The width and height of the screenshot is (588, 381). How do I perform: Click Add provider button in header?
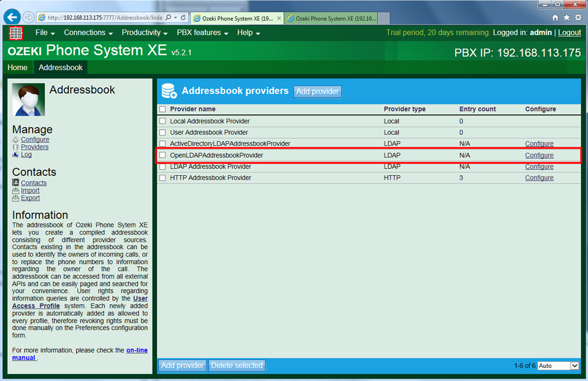point(317,91)
